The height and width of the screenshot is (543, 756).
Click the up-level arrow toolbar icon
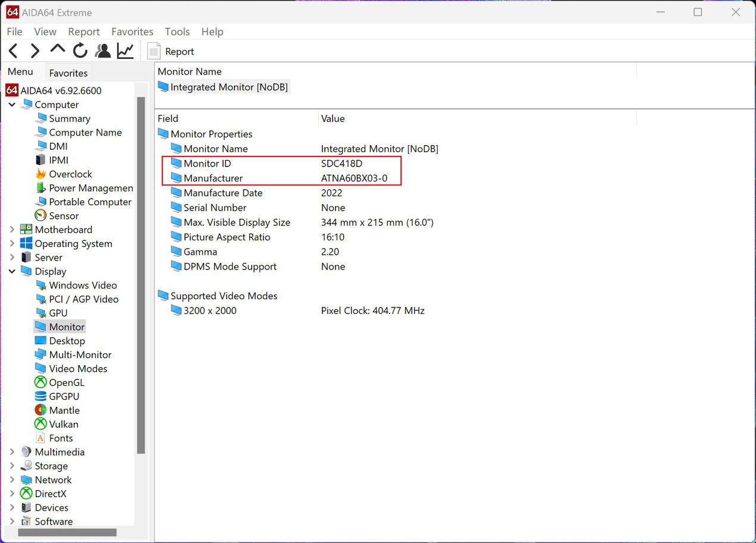click(58, 49)
